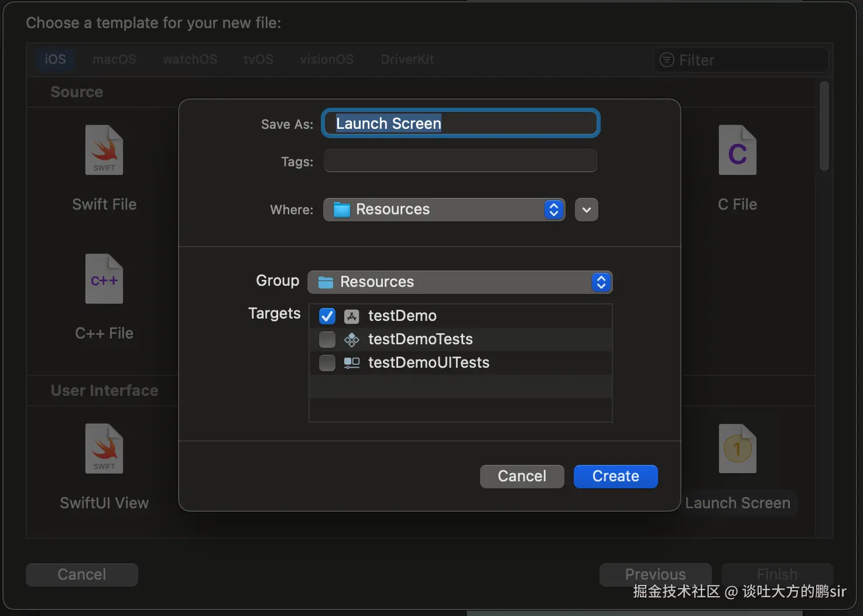This screenshot has height=616, width=863.
Task: Expand the save panel with chevron button
Action: click(x=587, y=210)
